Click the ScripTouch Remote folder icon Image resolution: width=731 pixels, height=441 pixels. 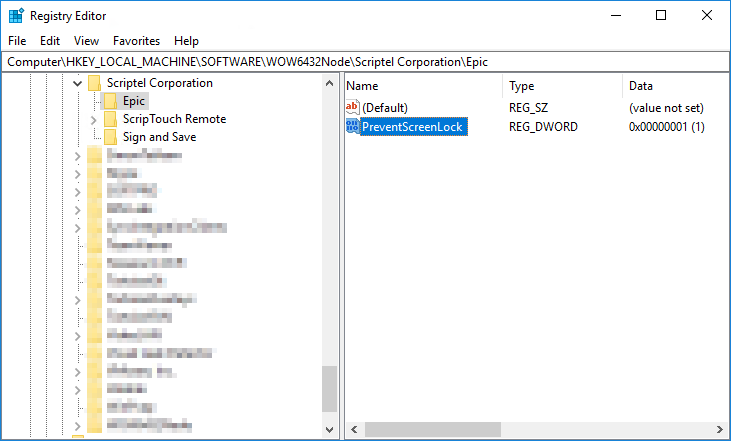[110, 119]
